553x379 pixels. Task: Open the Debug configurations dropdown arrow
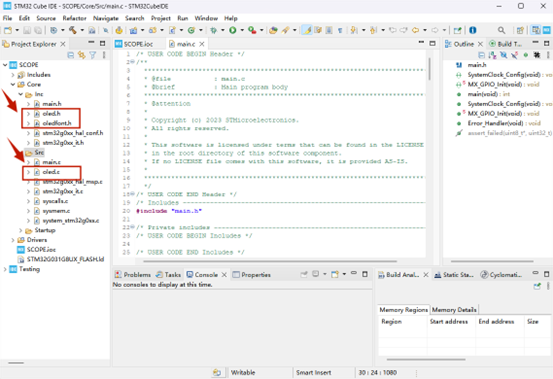tap(223, 30)
